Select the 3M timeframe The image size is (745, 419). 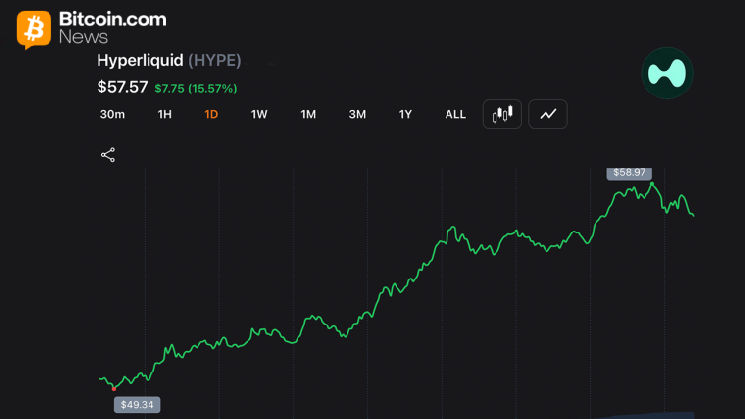pyautogui.click(x=357, y=114)
